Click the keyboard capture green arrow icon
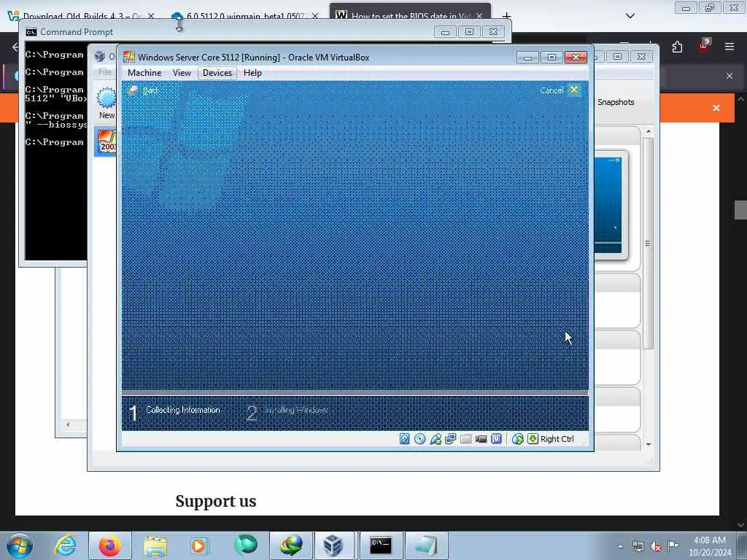 pos(533,438)
